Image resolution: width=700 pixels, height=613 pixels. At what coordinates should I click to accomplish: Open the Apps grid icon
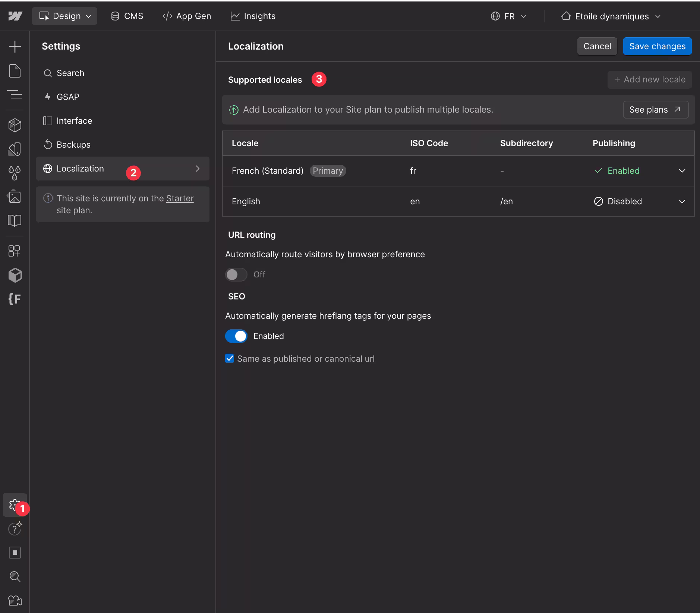coord(14,251)
